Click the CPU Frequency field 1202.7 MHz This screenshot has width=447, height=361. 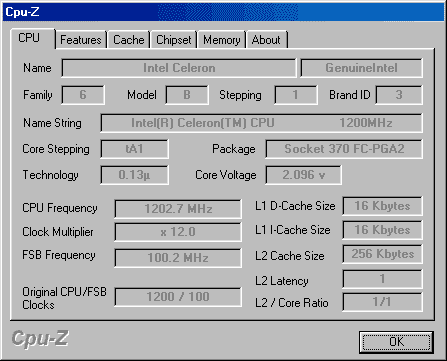(178, 209)
